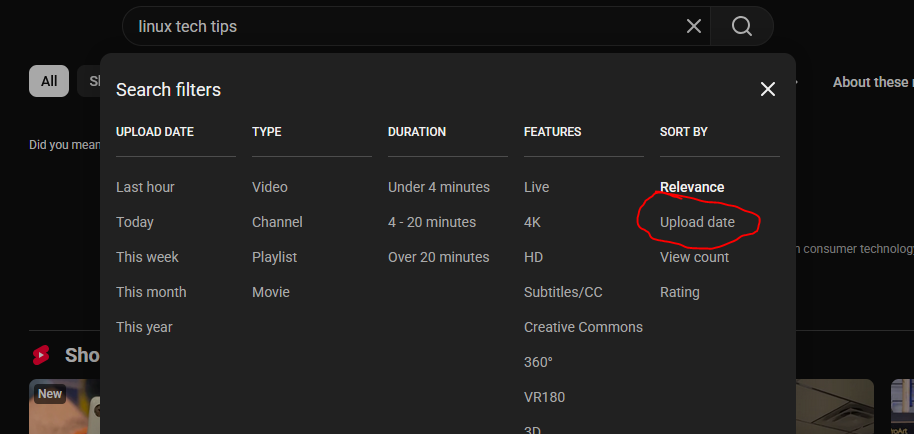
Task: Sort results by View count
Action: (x=694, y=257)
